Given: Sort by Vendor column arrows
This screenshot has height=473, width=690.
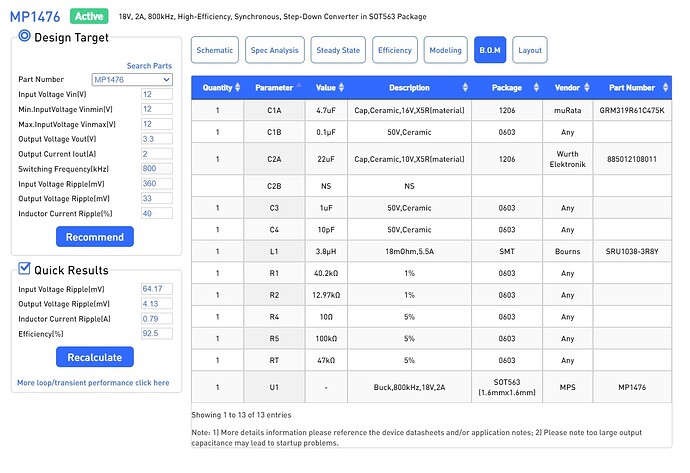Looking at the screenshot, I should [587, 87].
